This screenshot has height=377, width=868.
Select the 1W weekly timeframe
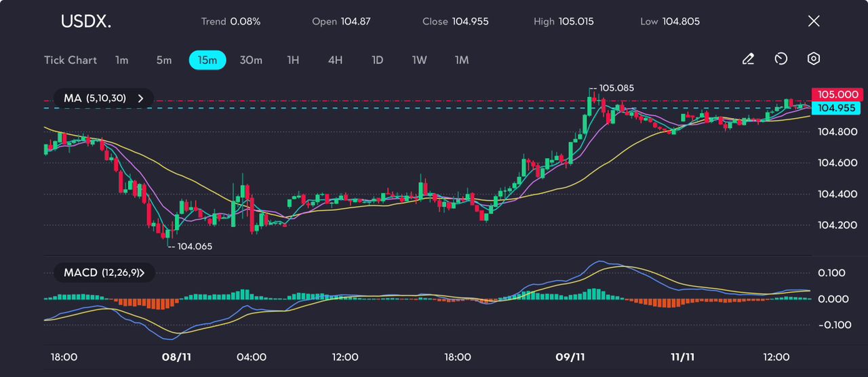click(420, 60)
